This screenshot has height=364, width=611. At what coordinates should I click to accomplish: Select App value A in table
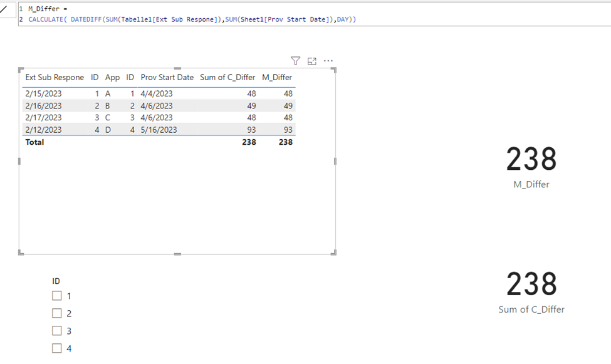(x=108, y=93)
